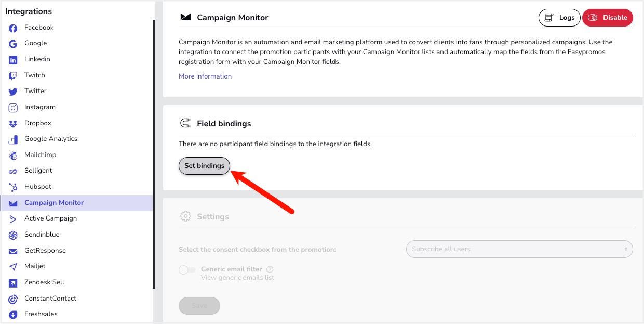The image size is (644, 324).
Task: Open the Subscribe all users dropdown
Action: click(519, 249)
